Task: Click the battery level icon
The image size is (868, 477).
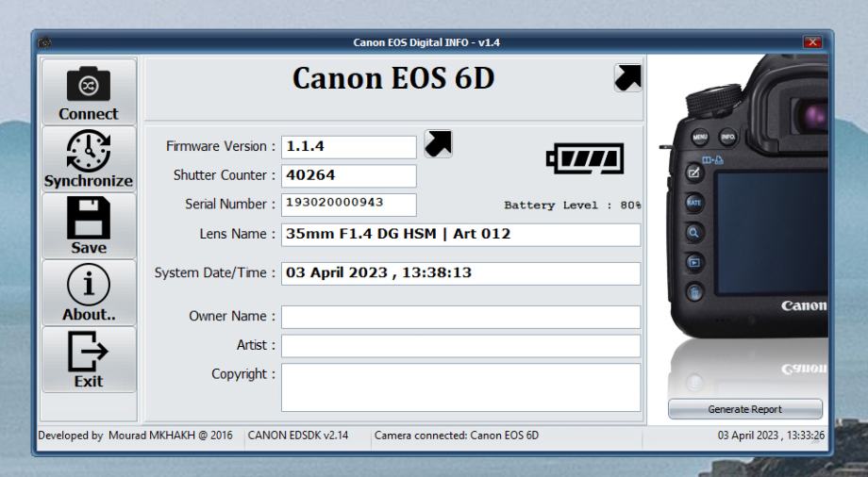Action: (585, 158)
